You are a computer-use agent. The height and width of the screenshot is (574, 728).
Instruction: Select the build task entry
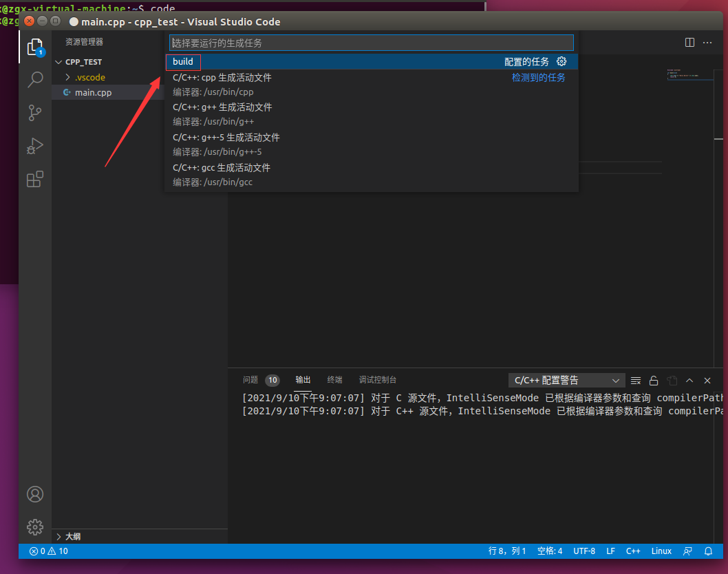(x=372, y=62)
